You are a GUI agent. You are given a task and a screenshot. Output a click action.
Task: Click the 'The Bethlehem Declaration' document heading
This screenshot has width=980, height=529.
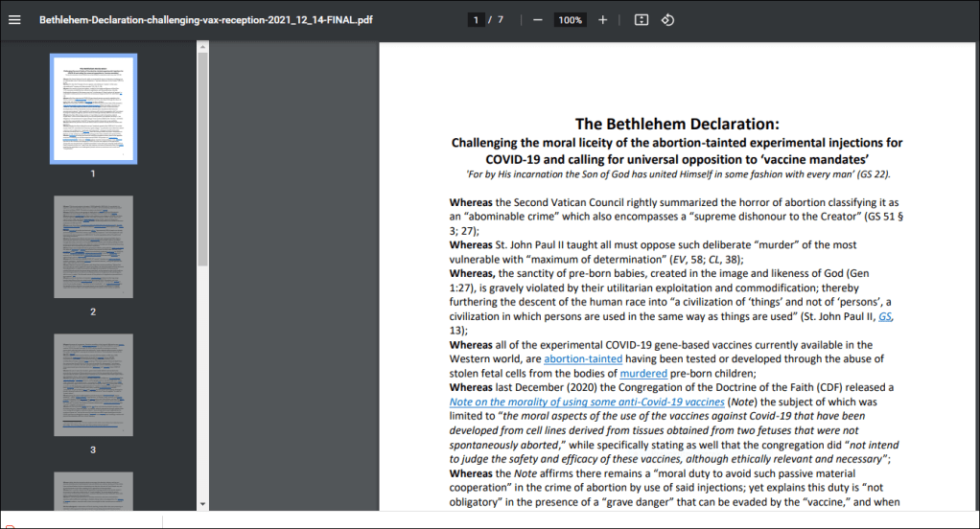[677, 124]
